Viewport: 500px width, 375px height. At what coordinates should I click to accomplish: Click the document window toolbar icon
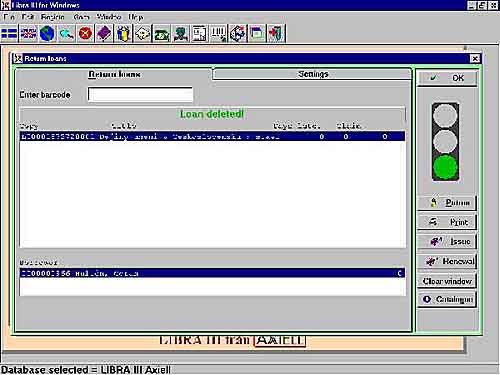click(199, 34)
